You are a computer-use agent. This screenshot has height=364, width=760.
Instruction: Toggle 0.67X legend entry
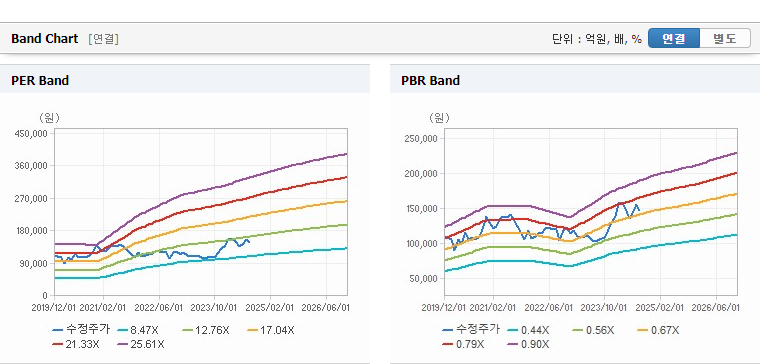pyautogui.click(x=658, y=331)
